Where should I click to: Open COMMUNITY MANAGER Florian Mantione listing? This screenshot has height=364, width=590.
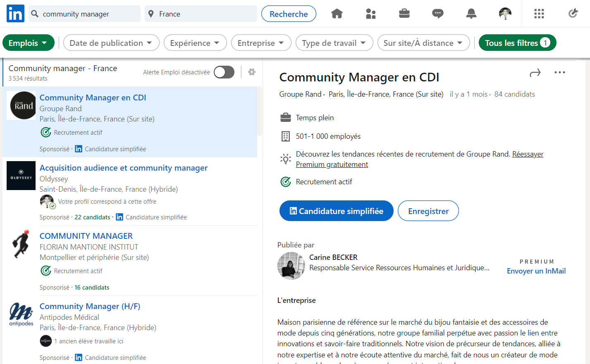click(86, 236)
